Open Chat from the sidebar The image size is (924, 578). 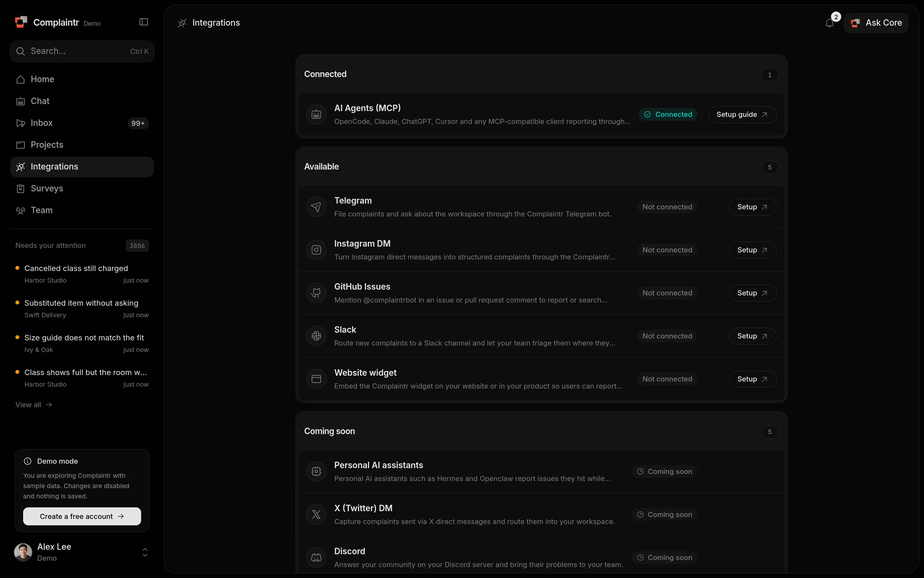[82, 101]
